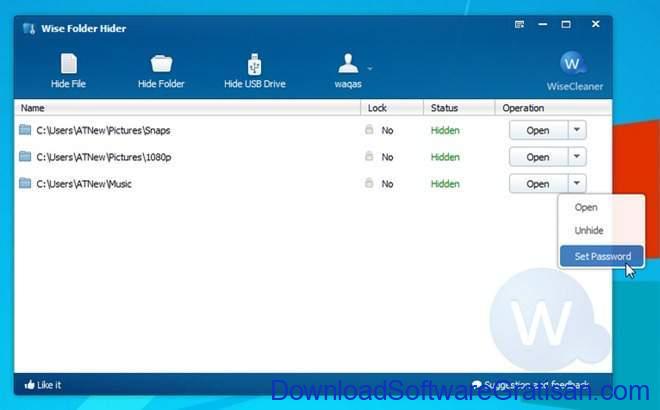Click the No lock value in Snaps row
The width and height of the screenshot is (660, 410).
coord(387,130)
